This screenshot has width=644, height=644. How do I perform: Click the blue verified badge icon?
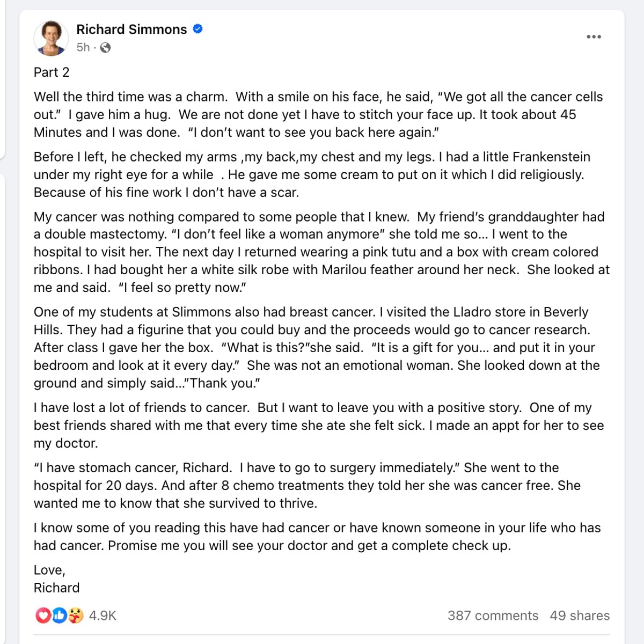197,29
